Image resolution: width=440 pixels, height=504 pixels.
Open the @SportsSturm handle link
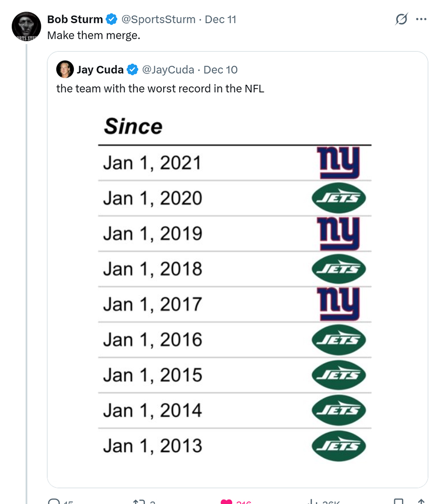157,20
